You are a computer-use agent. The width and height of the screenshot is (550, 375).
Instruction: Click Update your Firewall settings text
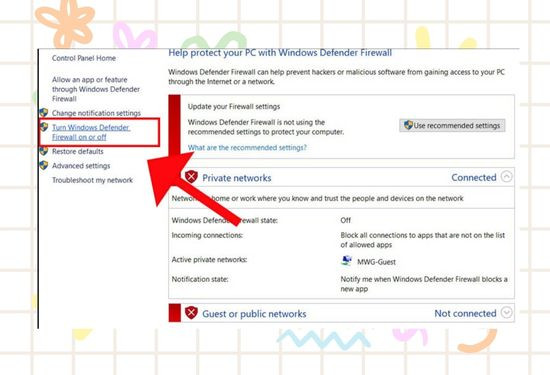coord(234,107)
